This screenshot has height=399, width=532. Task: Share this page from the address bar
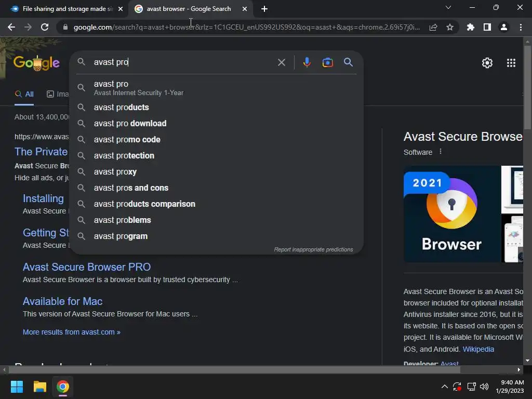(x=433, y=27)
